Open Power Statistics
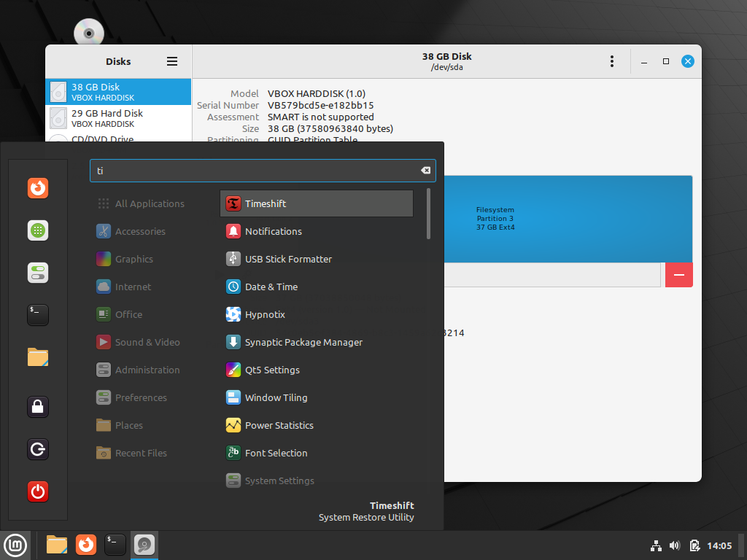The height and width of the screenshot is (560, 747). point(317,425)
